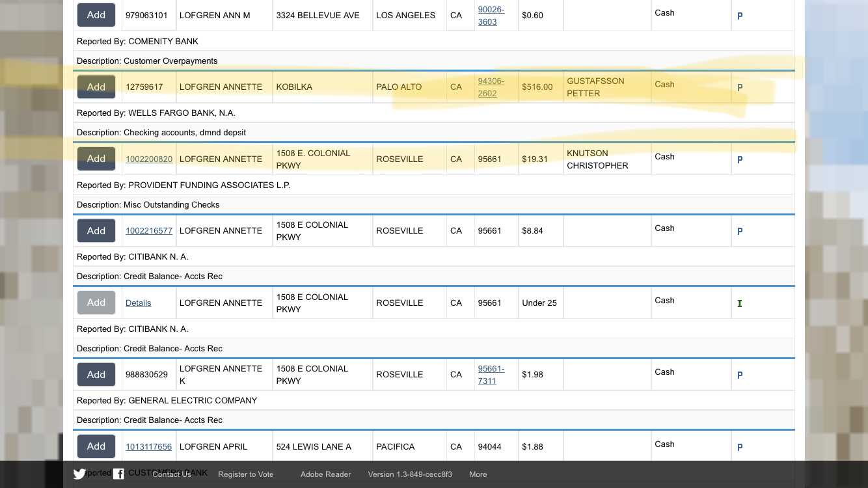Select co-owner GUSTAFSSON PETTER
Viewport: 868px width, 488px height.
pos(595,87)
